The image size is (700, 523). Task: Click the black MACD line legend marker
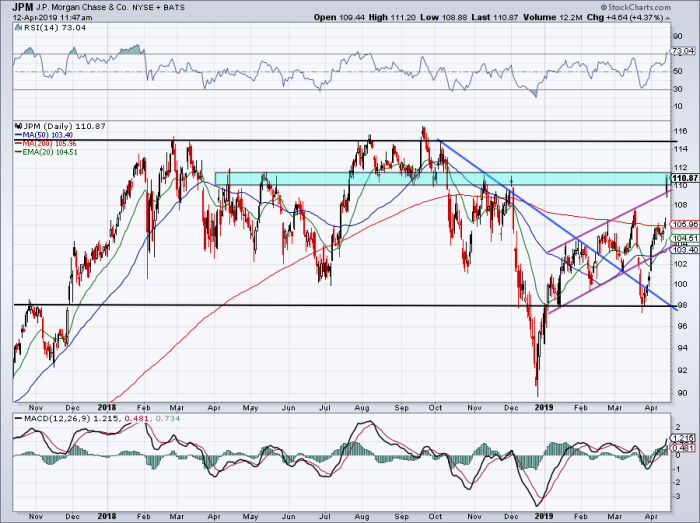tap(18, 419)
